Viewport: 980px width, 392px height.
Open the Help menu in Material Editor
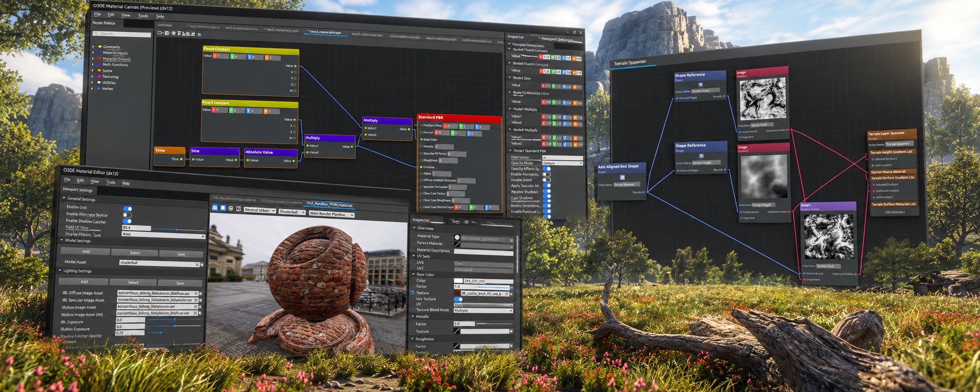pos(126,183)
